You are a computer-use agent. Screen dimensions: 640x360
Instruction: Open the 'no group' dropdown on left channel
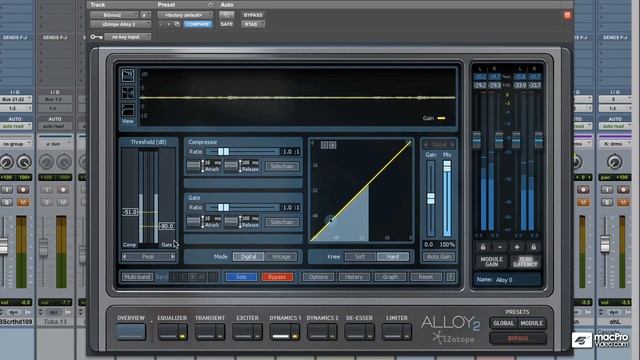coord(16,144)
